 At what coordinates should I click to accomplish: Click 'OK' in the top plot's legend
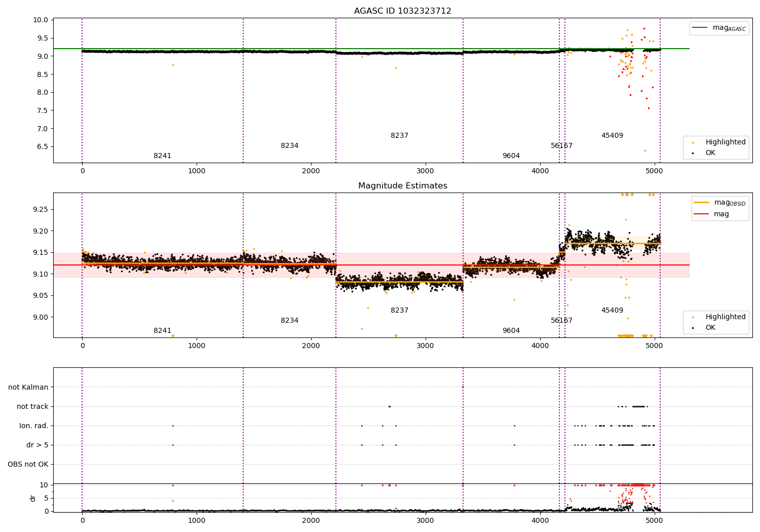(x=710, y=153)
